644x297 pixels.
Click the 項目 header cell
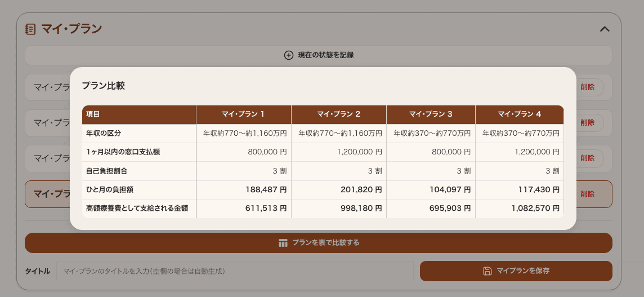[93, 114]
